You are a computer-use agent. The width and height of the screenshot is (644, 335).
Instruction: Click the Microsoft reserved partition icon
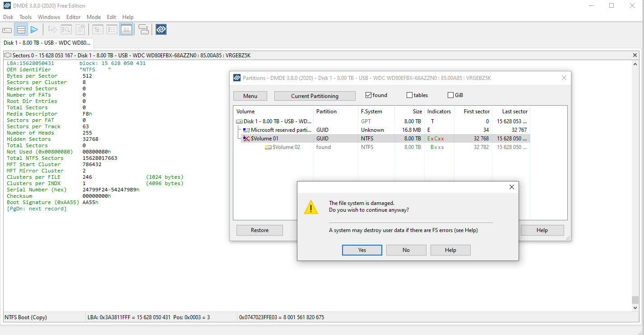click(x=246, y=130)
